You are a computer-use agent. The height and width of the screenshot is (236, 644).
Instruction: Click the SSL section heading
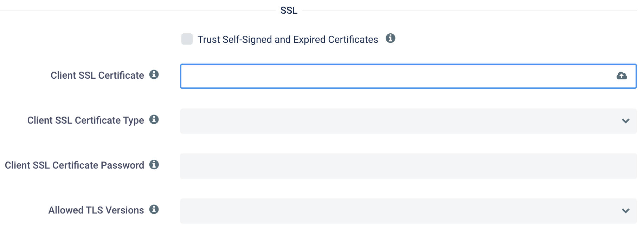pyautogui.click(x=289, y=11)
